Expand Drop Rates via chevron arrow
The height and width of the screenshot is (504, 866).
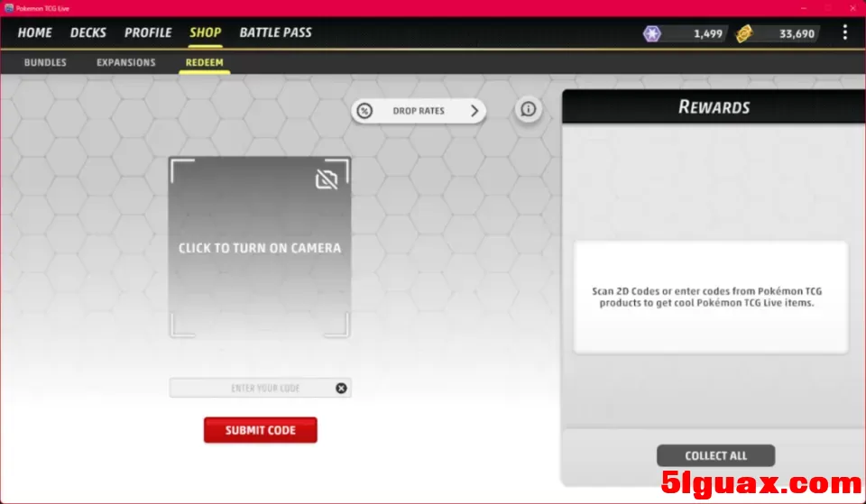coord(474,111)
